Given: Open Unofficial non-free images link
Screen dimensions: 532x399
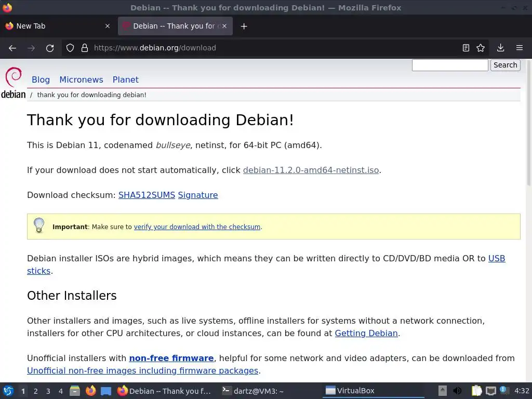Looking at the screenshot, I should pos(142,371).
